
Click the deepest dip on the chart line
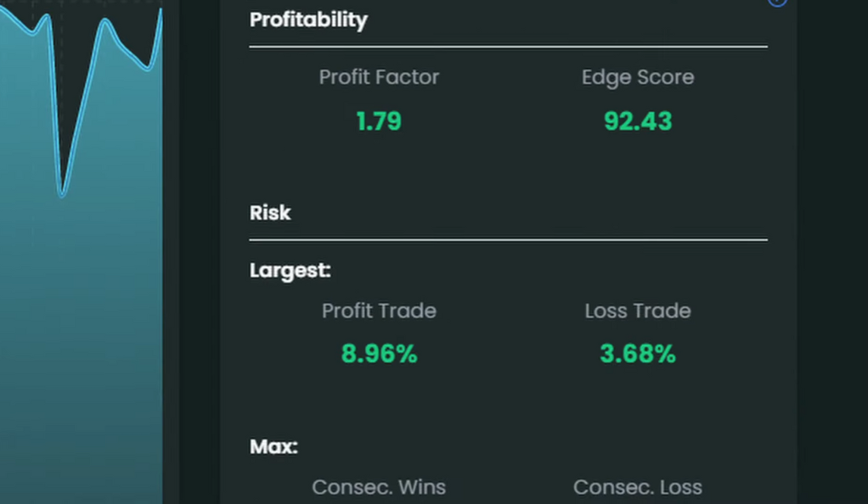[x=61, y=193]
